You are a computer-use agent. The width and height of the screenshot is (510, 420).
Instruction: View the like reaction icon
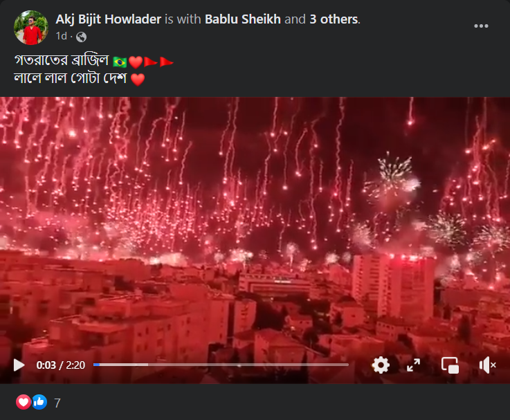tap(39, 403)
